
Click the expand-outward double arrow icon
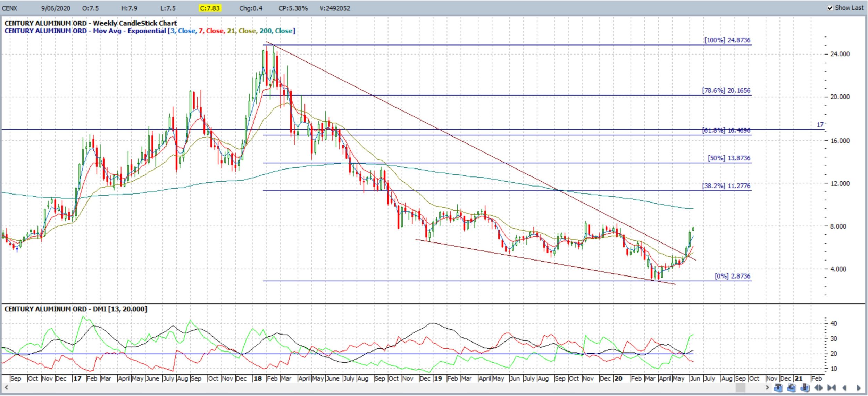click(818, 388)
